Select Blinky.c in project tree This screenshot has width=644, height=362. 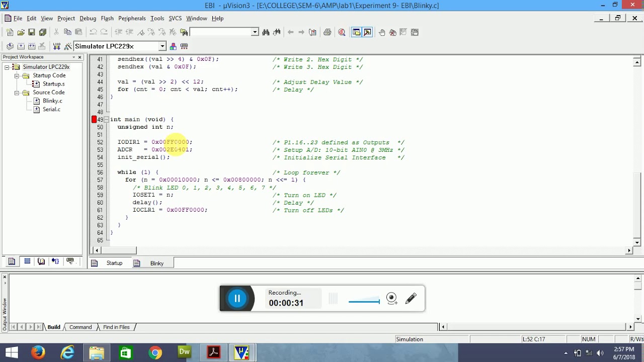52,101
